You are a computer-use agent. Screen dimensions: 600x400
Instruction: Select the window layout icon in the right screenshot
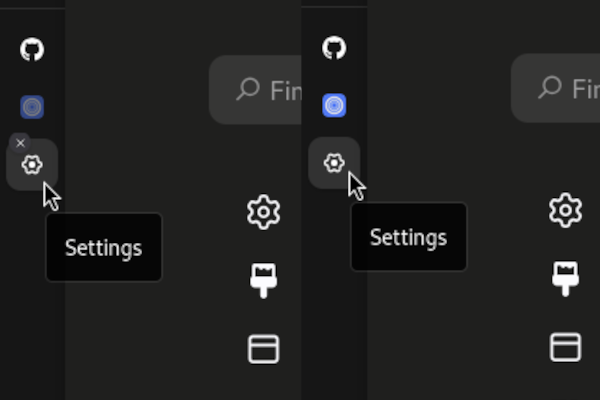coord(565,348)
